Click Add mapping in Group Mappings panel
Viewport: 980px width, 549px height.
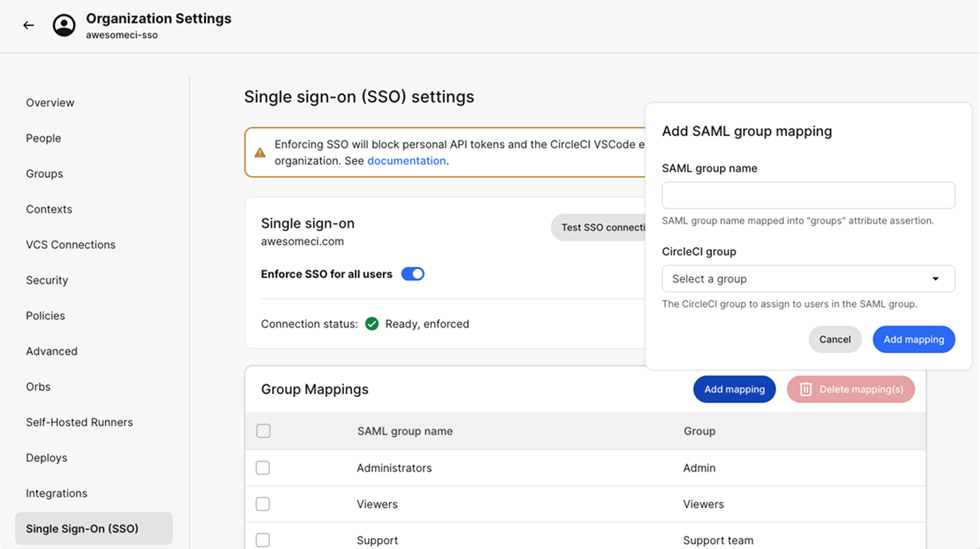734,389
